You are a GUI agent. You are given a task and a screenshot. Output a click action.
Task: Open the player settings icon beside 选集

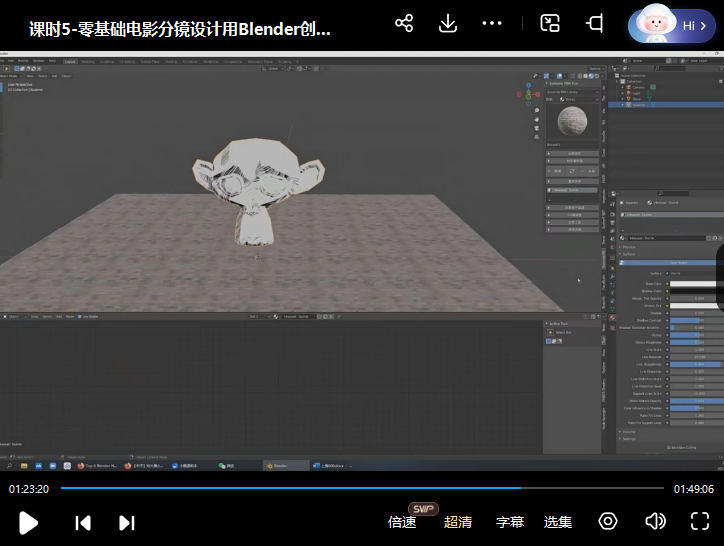pyautogui.click(x=608, y=521)
